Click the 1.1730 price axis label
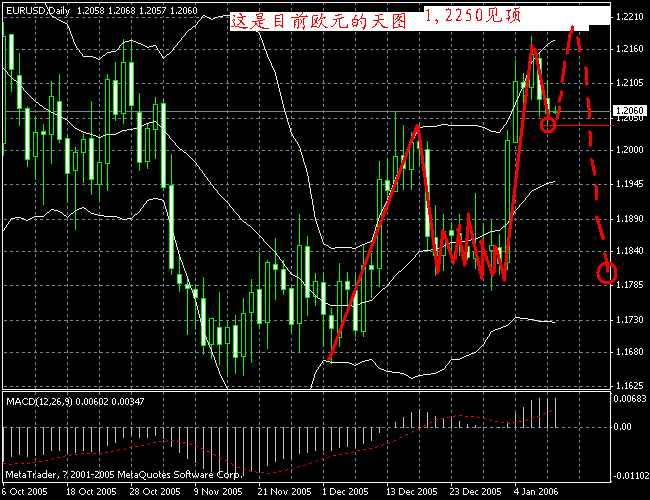Viewport: 650px width, 500px height. coord(628,318)
